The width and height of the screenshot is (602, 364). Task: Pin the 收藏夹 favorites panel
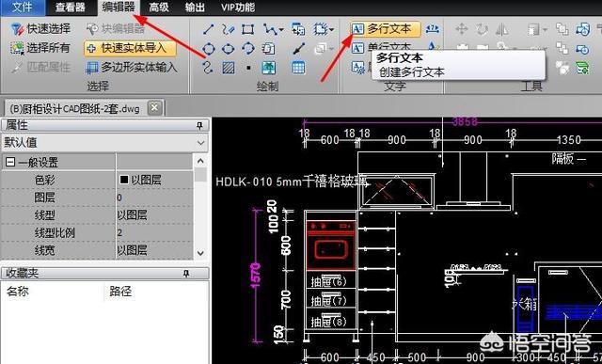[186, 274]
